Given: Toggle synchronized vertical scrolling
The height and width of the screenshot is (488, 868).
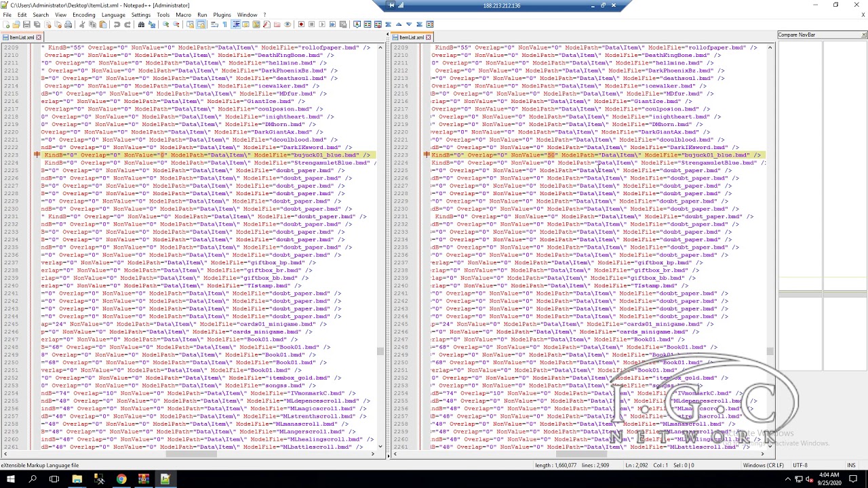Looking at the screenshot, I should pyautogui.click(x=190, y=24).
